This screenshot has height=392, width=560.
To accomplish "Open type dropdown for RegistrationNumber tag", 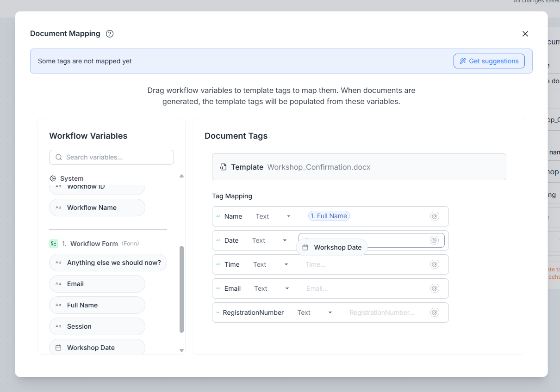I will [315, 312].
